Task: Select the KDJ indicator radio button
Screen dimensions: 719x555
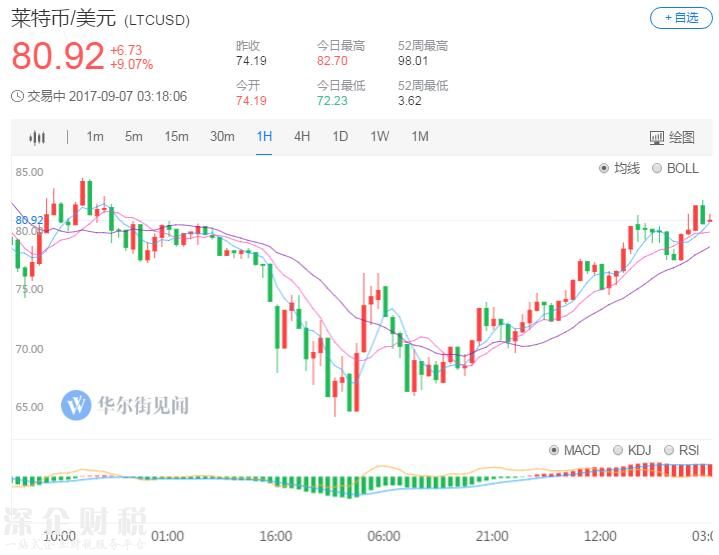Action: tap(618, 450)
